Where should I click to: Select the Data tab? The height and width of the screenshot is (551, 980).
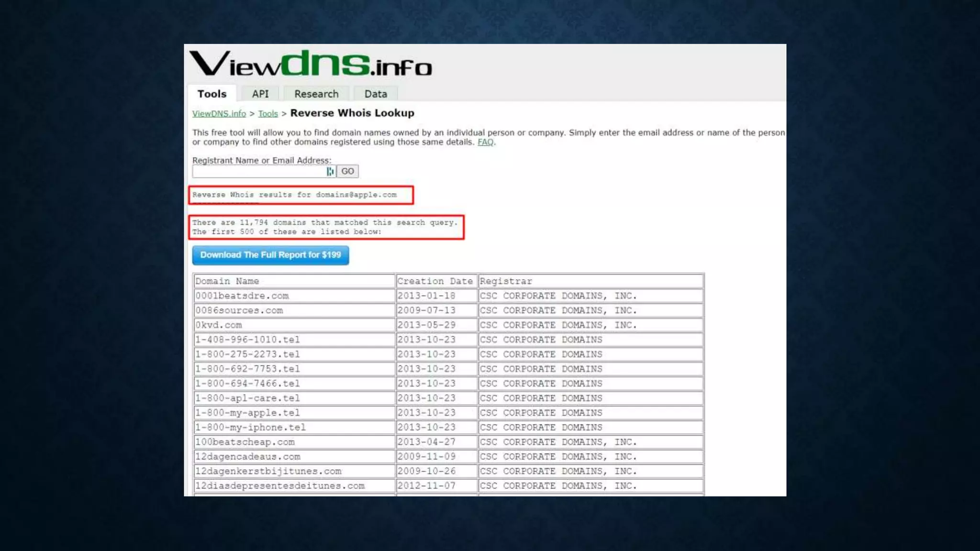click(376, 94)
